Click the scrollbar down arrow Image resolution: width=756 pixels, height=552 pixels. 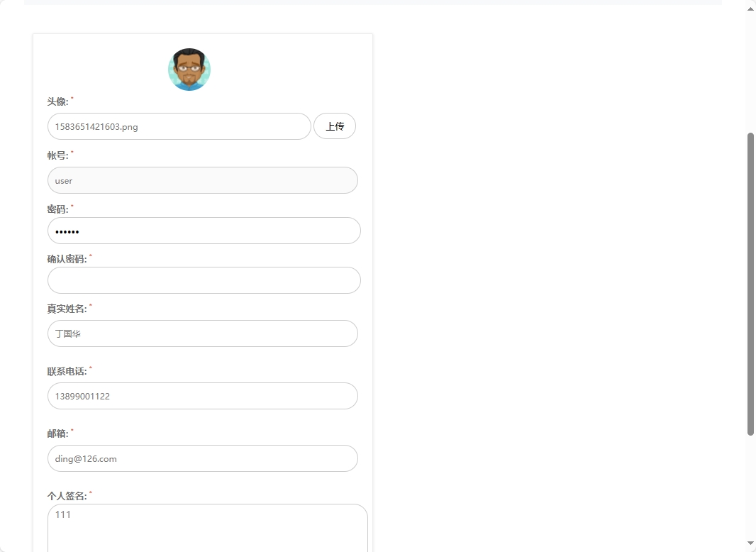pyautogui.click(x=751, y=543)
